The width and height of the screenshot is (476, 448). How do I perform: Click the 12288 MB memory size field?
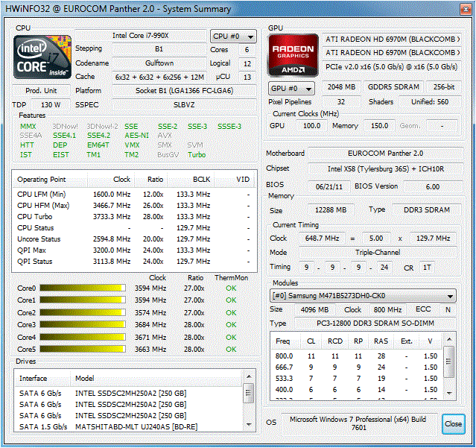coord(331,210)
